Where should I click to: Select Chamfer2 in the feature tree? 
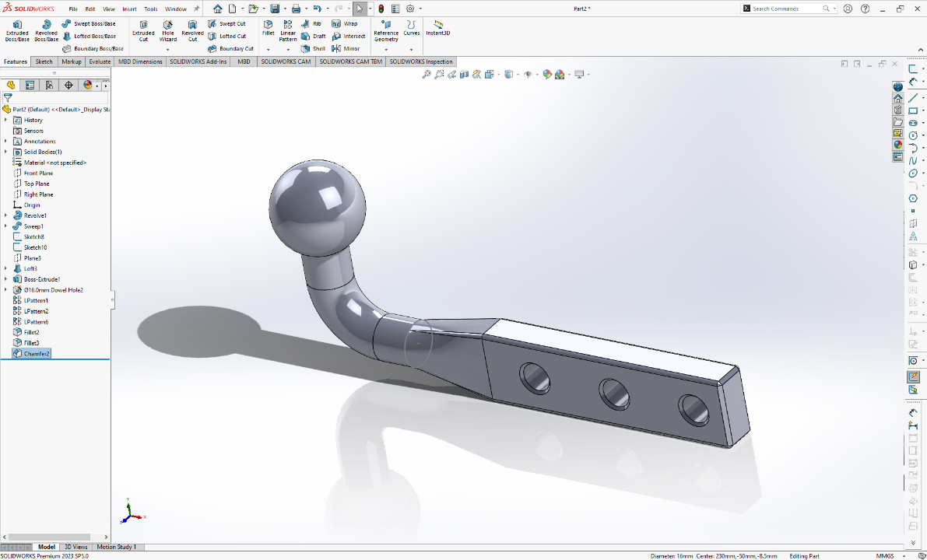tap(36, 353)
